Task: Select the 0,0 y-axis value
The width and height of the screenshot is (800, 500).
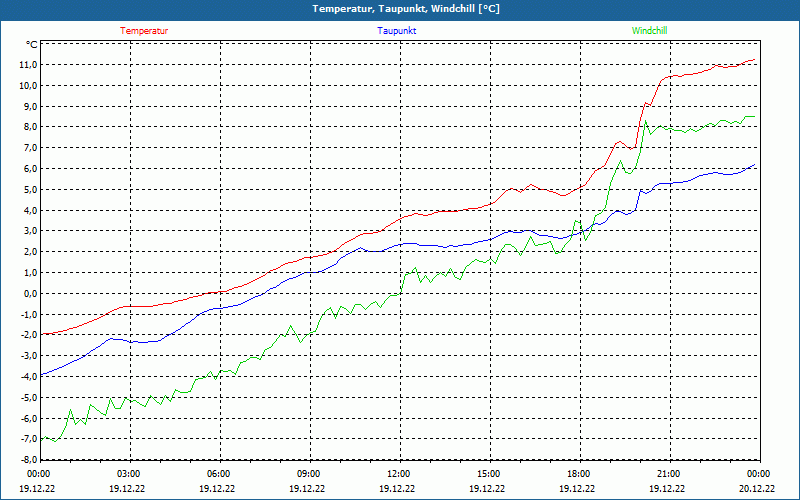Action: pos(30,294)
